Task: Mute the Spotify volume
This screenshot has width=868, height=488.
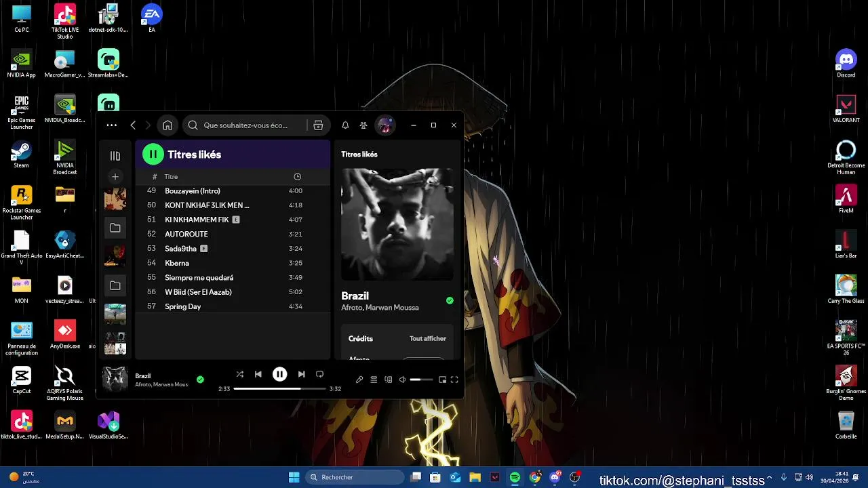Action: (x=402, y=380)
